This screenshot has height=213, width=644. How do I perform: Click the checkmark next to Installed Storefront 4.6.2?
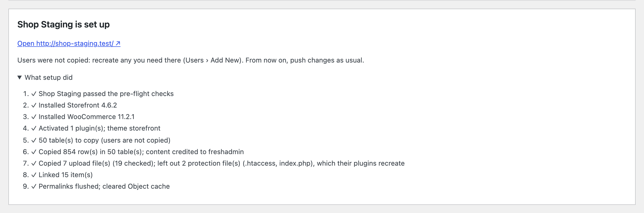34,105
